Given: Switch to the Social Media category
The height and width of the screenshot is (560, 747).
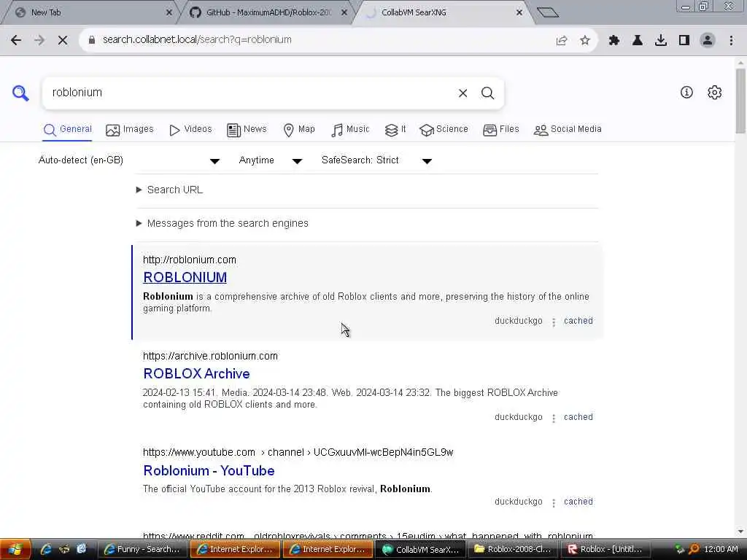Looking at the screenshot, I should [568, 130].
